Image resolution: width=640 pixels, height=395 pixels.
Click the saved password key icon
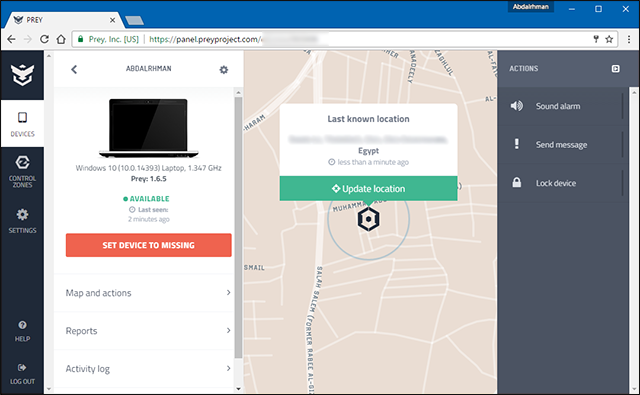point(596,39)
